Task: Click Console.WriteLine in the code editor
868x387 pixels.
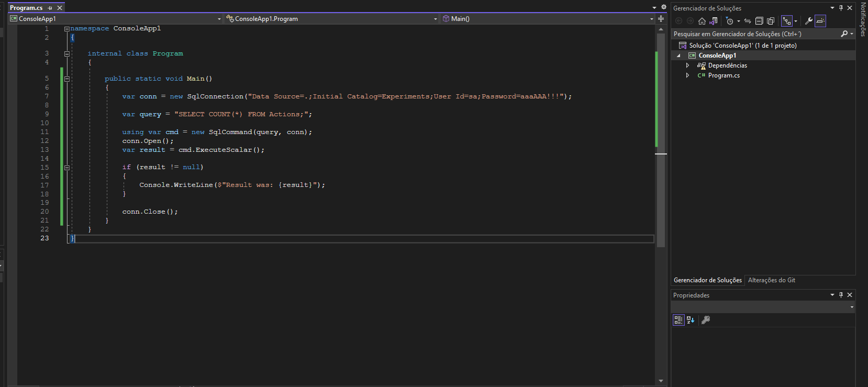Action: (x=176, y=185)
